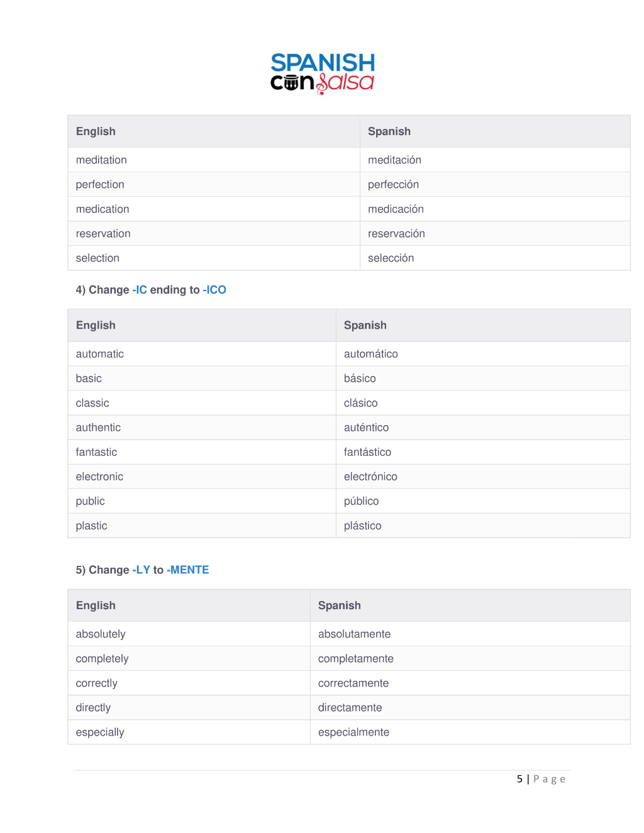The width and height of the screenshot is (644, 833).
Task: Click the -LY text in heading 5
Action: tap(142, 570)
